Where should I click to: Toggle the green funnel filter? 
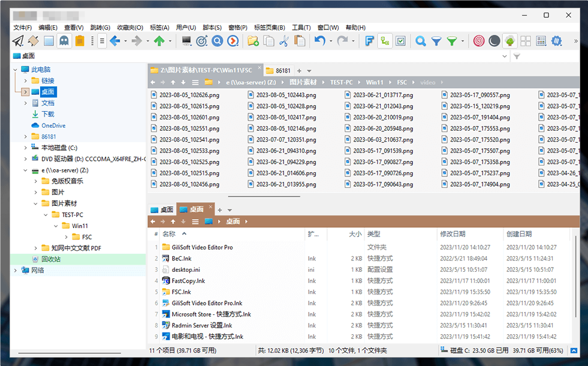[x=452, y=41]
